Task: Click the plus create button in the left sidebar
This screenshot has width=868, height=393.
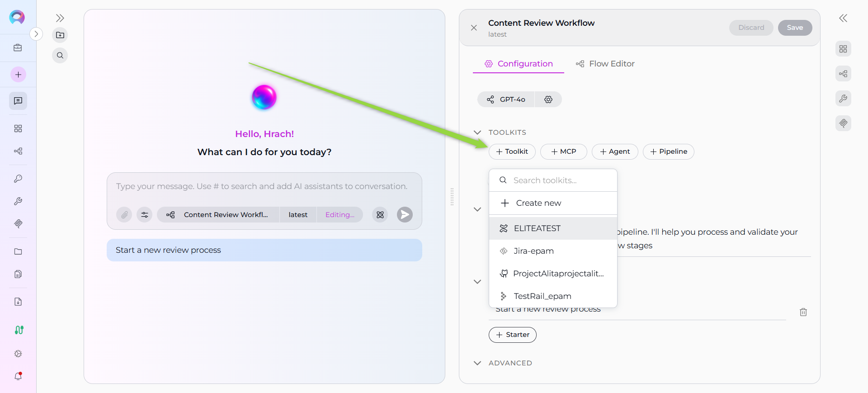Action: (18, 75)
